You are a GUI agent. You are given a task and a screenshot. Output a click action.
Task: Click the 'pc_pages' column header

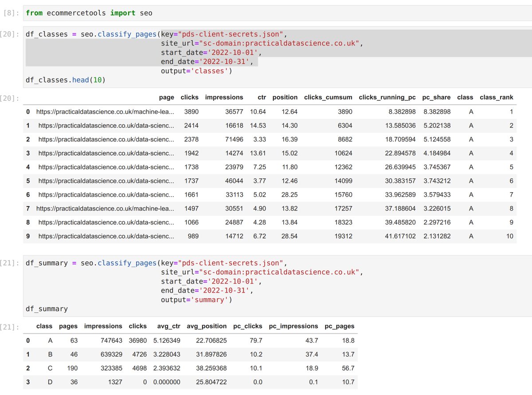point(340,326)
